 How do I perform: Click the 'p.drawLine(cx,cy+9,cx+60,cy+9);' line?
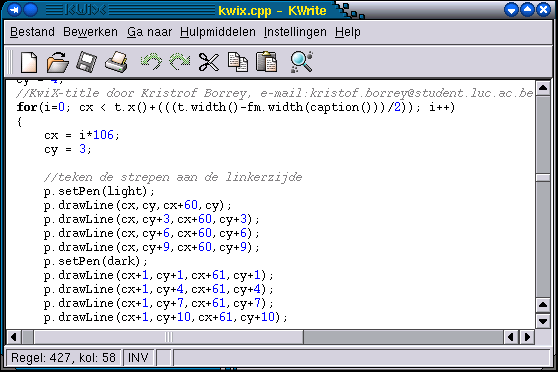(152, 247)
